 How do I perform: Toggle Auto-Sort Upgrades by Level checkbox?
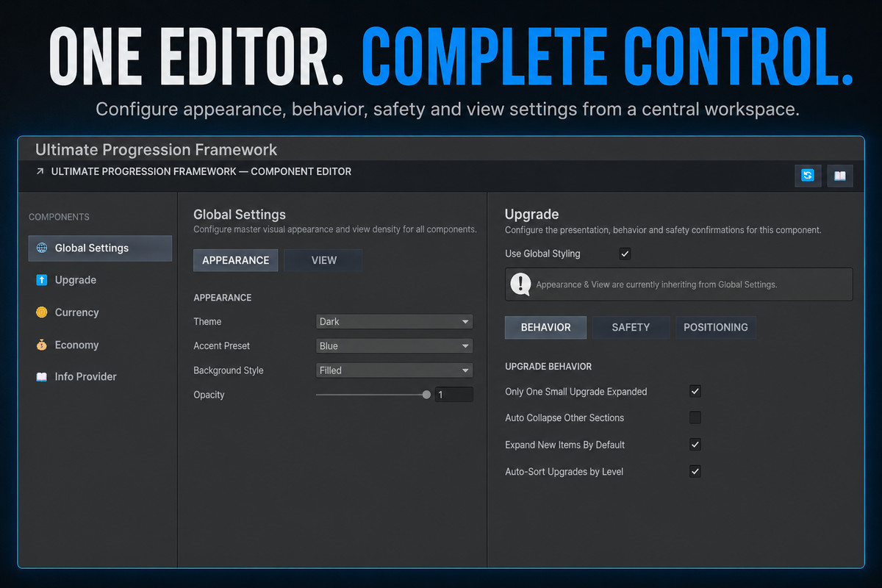(695, 471)
